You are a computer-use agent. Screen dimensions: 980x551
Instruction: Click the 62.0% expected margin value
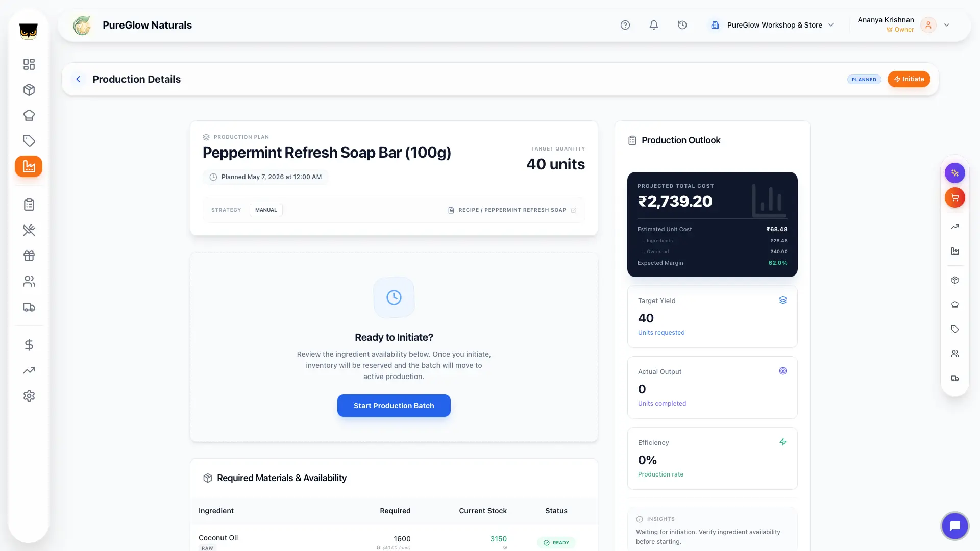point(778,263)
